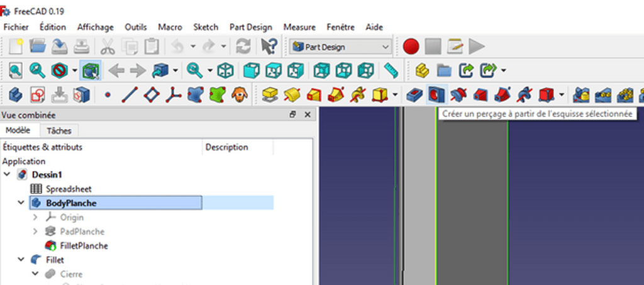Create a datum line

[x=130, y=95]
